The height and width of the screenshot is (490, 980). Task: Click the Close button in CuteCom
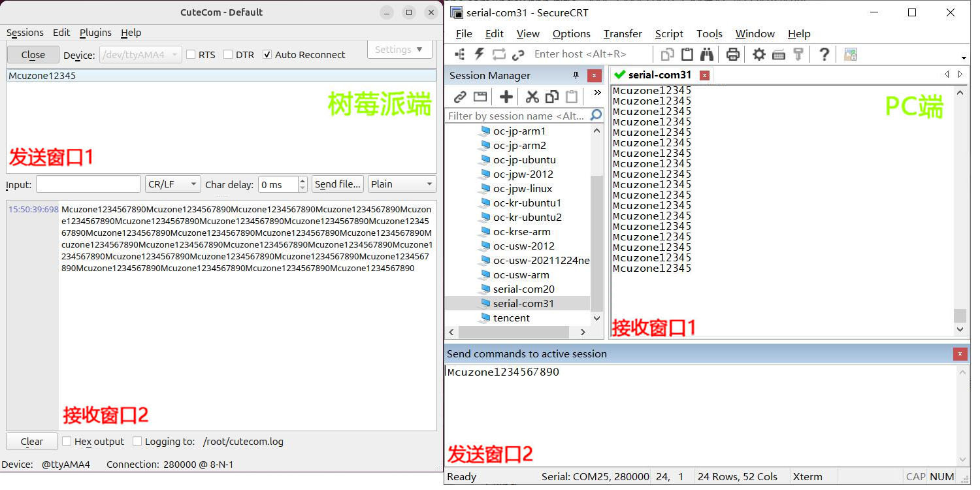[33, 55]
